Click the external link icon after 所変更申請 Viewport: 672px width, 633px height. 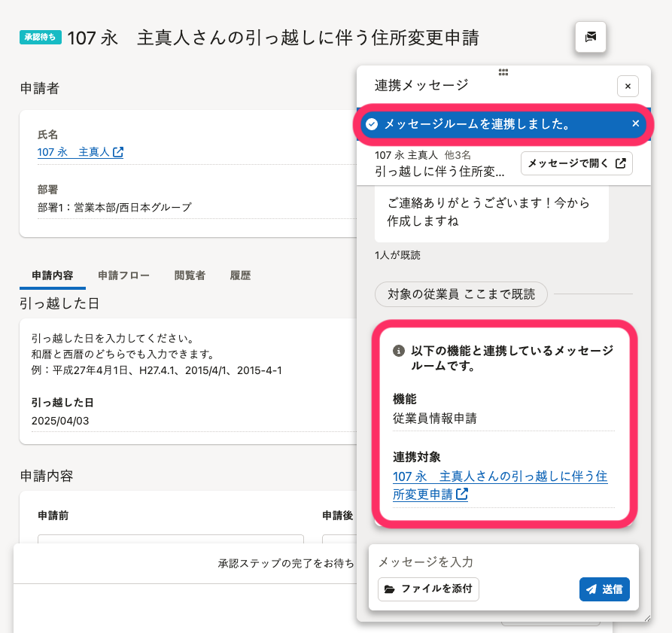pyautogui.click(x=462, y=495)
